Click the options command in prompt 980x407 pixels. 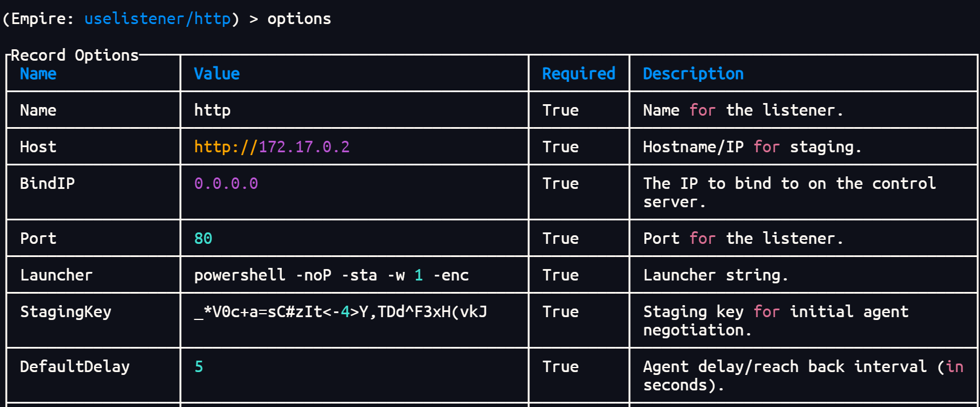(299, 19)
